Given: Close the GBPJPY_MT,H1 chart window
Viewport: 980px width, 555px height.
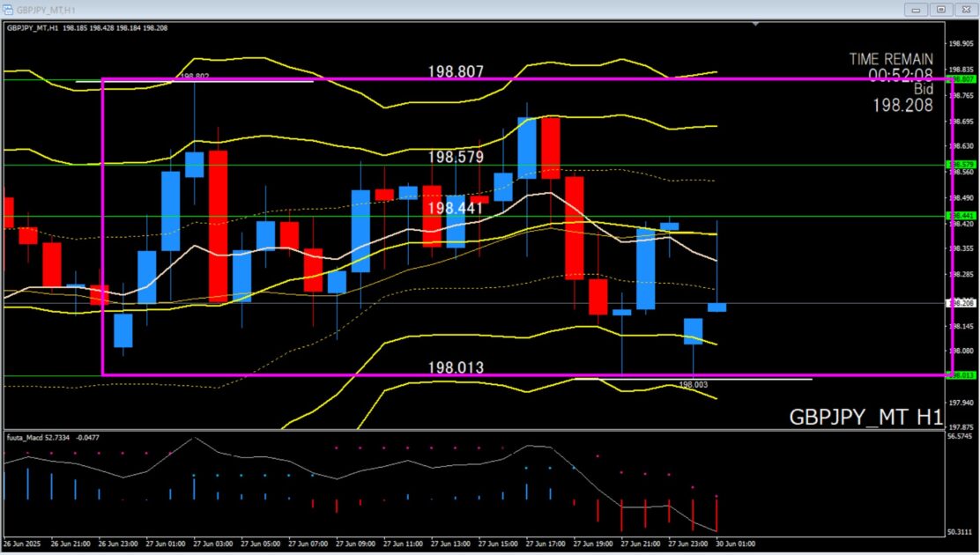Looking at the screenshot, I should 963,9.
